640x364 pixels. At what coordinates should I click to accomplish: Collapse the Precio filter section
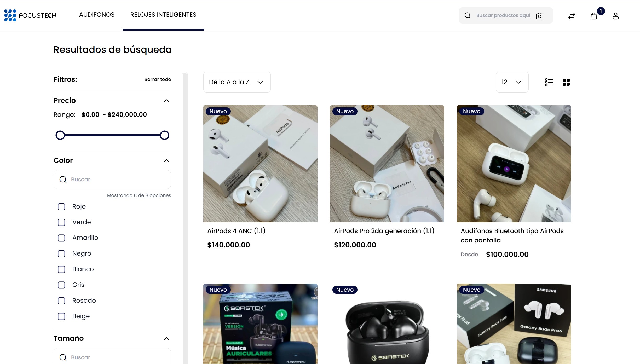tap(166, 101)
